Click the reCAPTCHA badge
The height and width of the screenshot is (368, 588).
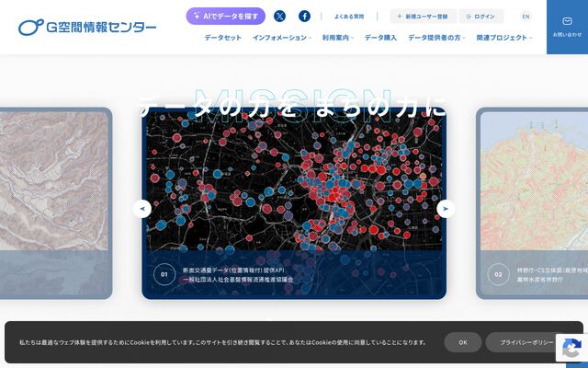[x=571, y=348]
